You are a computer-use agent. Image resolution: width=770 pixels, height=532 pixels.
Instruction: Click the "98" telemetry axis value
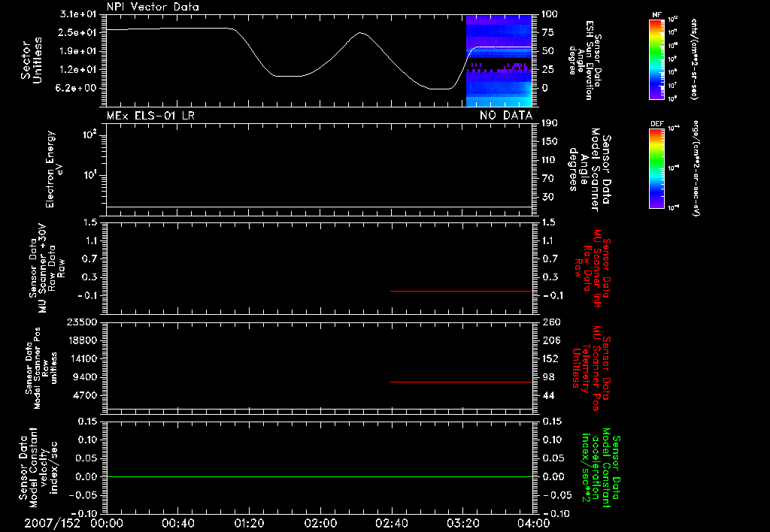pos(548,377)
